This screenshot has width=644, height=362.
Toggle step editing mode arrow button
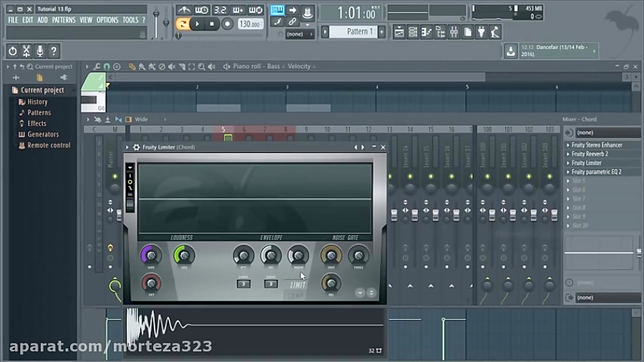click(292, 10)
